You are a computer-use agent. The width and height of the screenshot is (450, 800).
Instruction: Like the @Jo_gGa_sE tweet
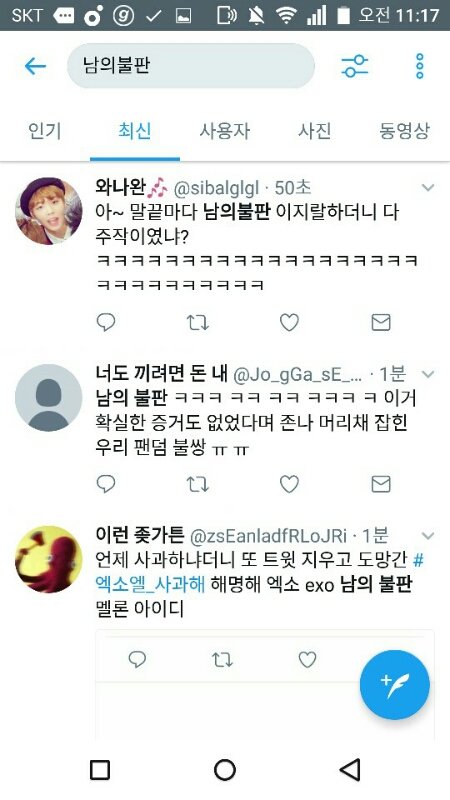point(289,484)
